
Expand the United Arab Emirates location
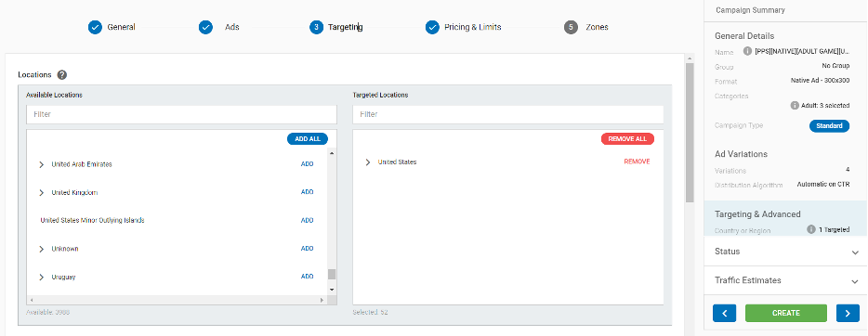coord(42,164)
